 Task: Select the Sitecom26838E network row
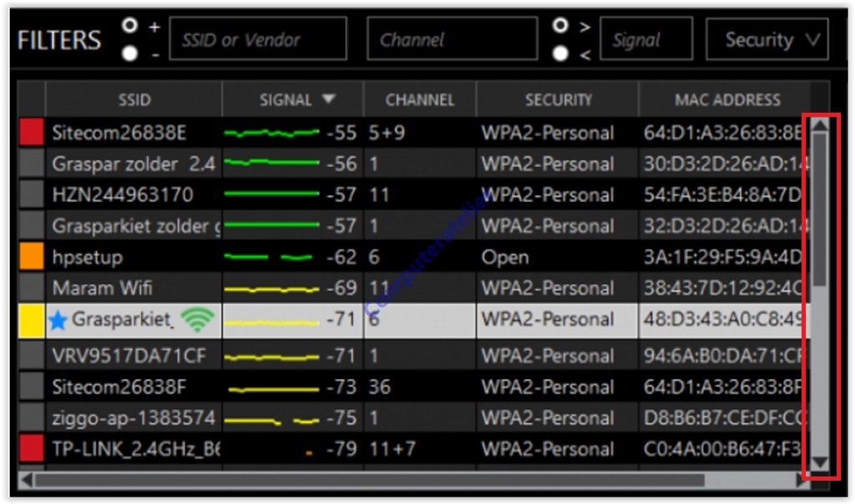pos(414,133)
